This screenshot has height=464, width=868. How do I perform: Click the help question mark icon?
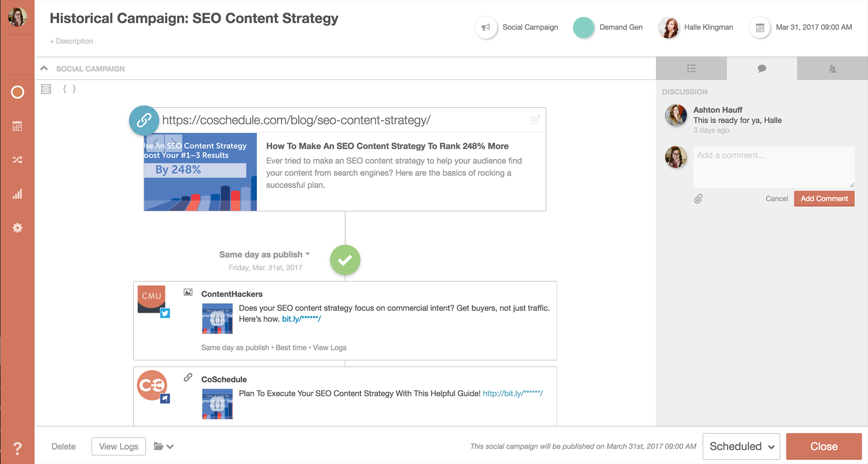[17, 448]
